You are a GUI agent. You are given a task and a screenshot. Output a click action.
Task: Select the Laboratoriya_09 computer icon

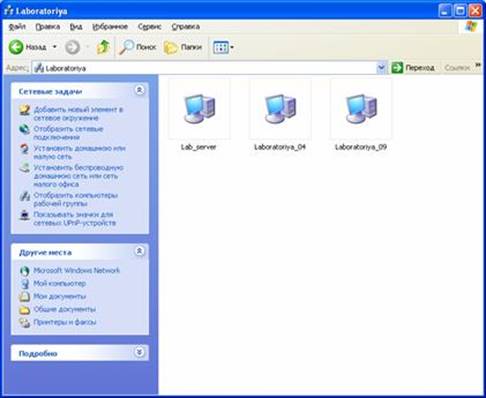pos(361,109)
